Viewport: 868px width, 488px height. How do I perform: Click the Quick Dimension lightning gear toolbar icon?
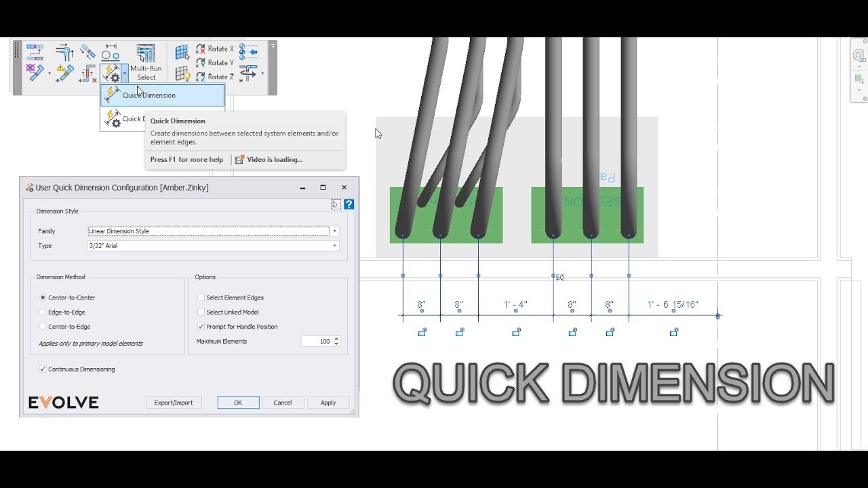pos(111,73)
